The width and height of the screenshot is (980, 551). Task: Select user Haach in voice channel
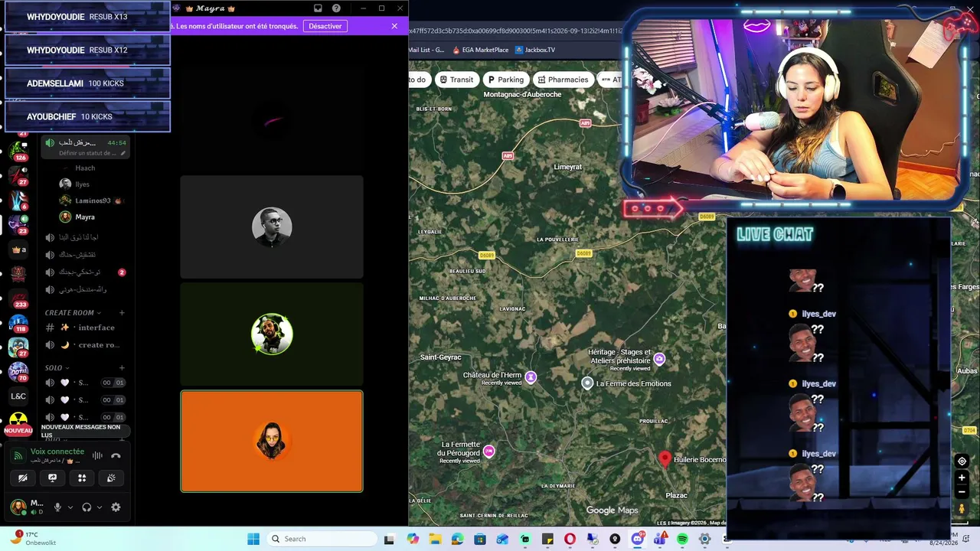(x=85, y=168)
